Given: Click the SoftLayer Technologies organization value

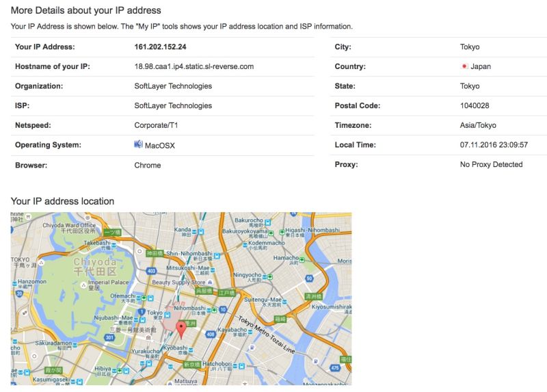Looking at the screenshot, I should (173, 86).
